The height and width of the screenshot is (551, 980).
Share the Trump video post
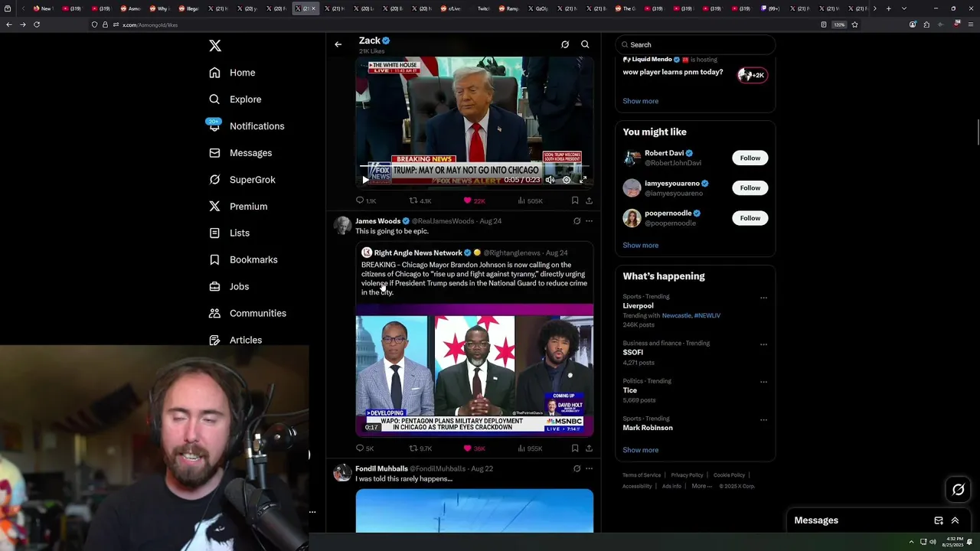[589, 201]
